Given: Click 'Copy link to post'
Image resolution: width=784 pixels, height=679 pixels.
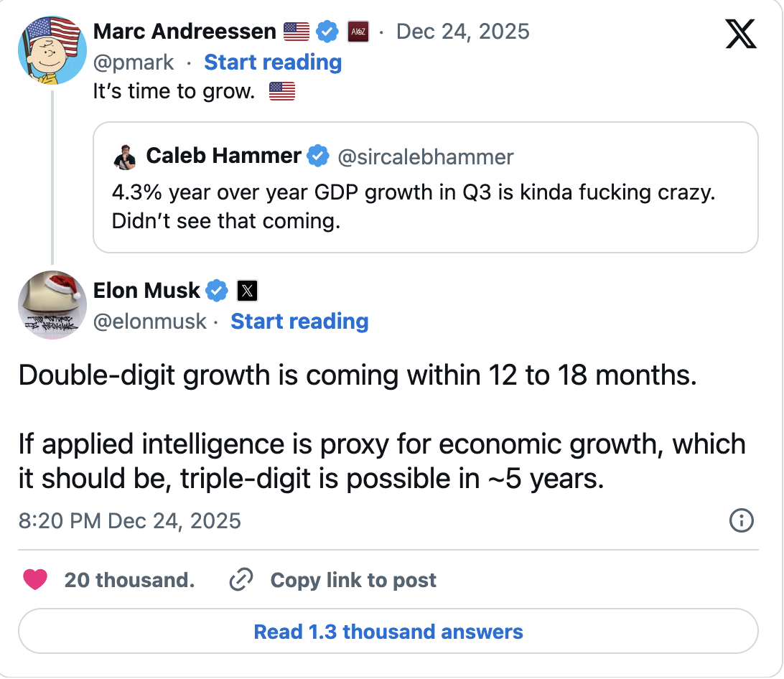Looking at the screenshot, I should pyautogui.click(x=353, y=580).
